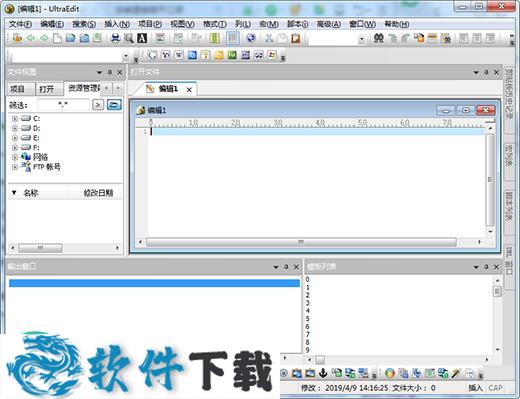Expand the D: drive tree node
Image resolution: width=520 pixels, height=399 pixels.
[14, 128]
